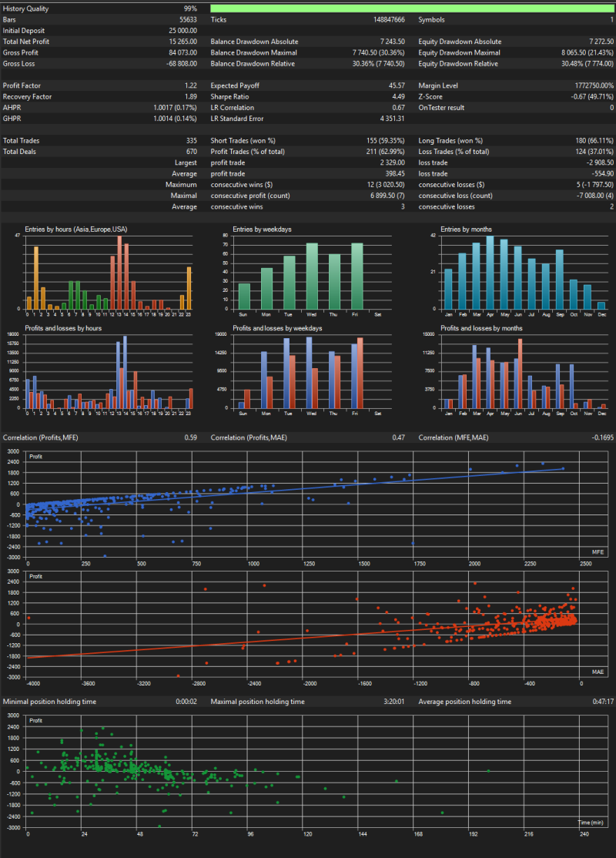Select the 'Profits and losses by months' title
Screen dimensions: 616x858
pyautogui.click(x=481, y=328)
